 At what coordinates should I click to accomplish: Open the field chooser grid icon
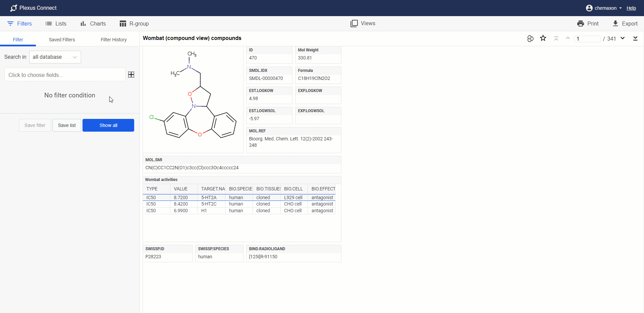pos(131,75)
